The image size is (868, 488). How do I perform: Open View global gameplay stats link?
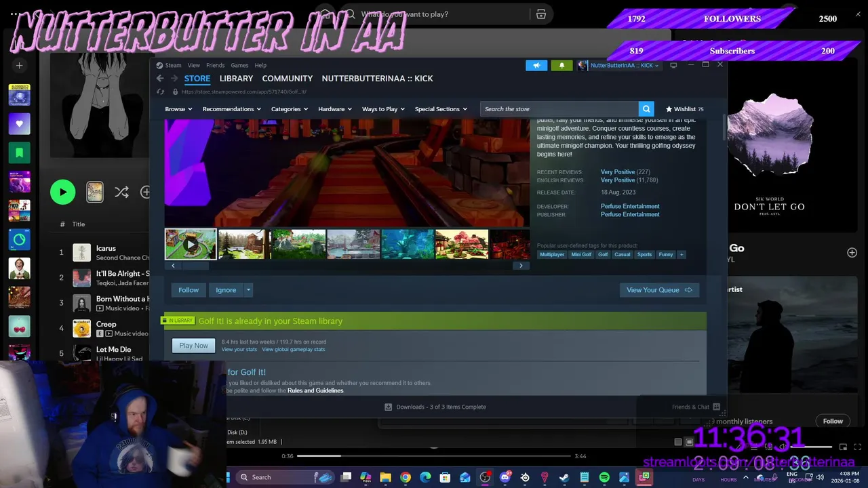(x=294, y=350)
